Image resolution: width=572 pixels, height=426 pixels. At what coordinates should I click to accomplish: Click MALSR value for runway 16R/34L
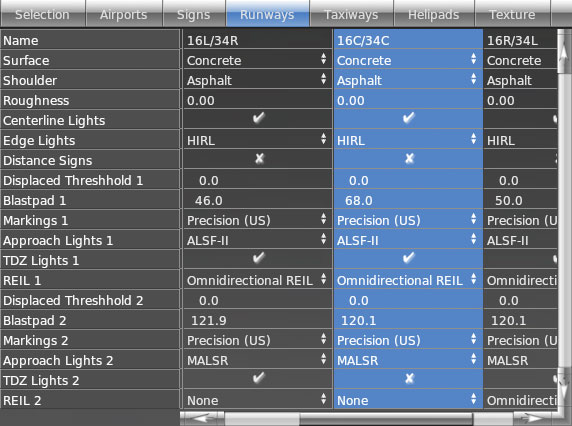[521, 360]
